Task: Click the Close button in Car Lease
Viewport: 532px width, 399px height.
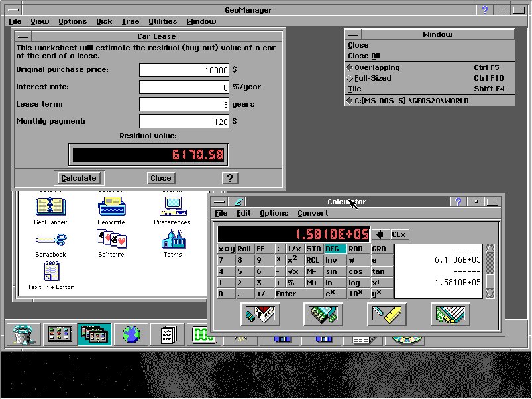Action: click(161, 178)
